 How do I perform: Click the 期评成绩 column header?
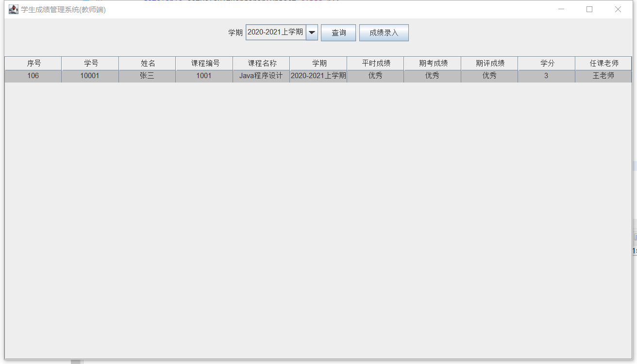click(x=489, y=63)
